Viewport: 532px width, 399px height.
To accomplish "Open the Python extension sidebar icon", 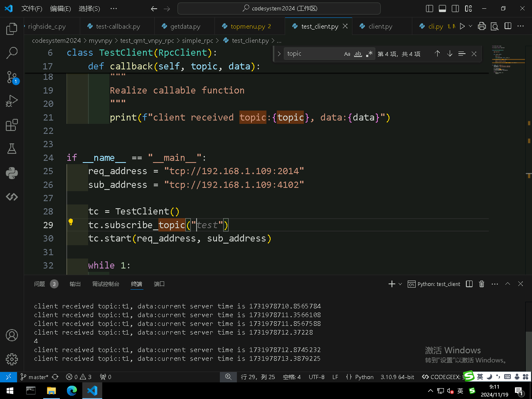I will 12,173.
